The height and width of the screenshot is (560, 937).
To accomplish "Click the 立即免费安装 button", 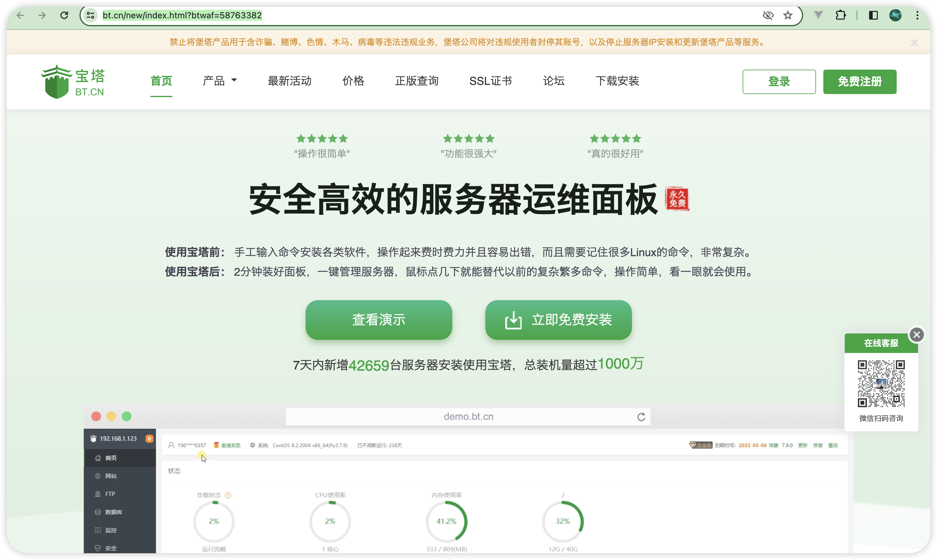I will tap(558, 320).
